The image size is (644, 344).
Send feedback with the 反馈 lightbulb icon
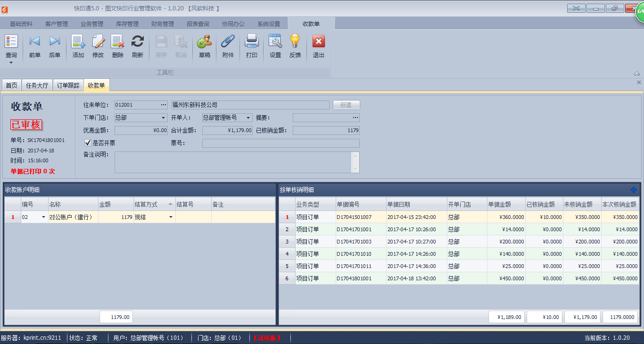(295, 46)
